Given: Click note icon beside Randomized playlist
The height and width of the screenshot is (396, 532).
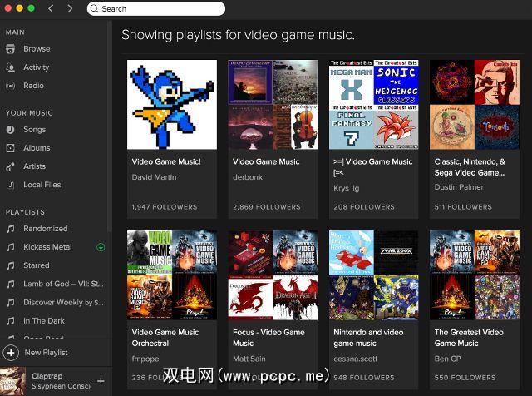Looking at the screenshot, I should coord(11,229).
